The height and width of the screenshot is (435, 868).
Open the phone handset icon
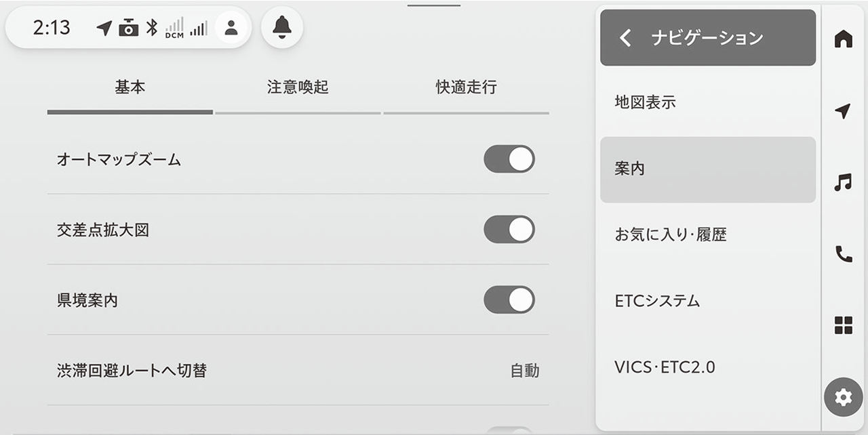point(843,254)
